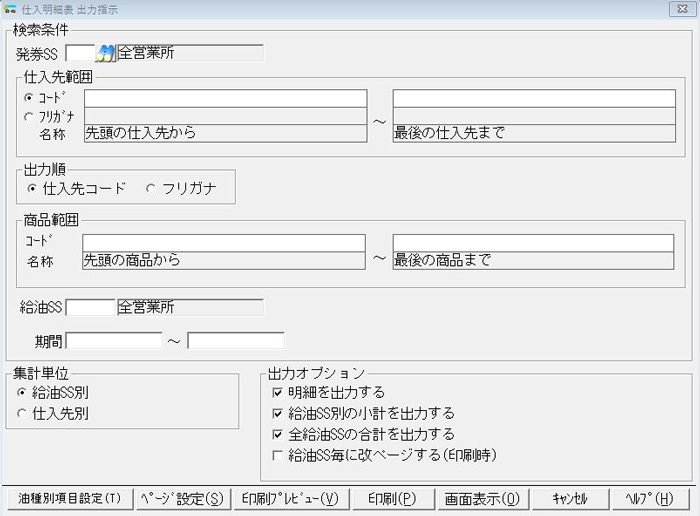Viewport: 700px width, 516px height.
Task: Toggle 全給油SSの合計を出力する checkbox
Action: point(278,434)
